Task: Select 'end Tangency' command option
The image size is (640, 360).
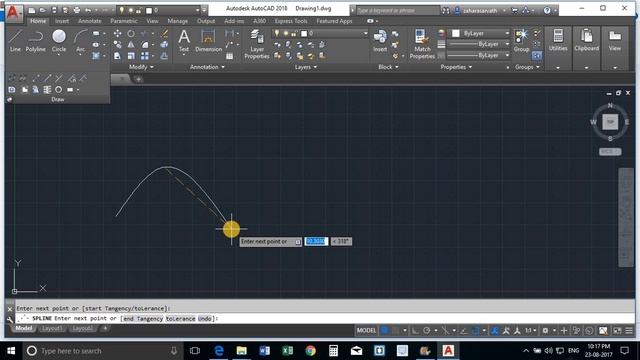Action: pyautogui.click(x=143, y=318)
